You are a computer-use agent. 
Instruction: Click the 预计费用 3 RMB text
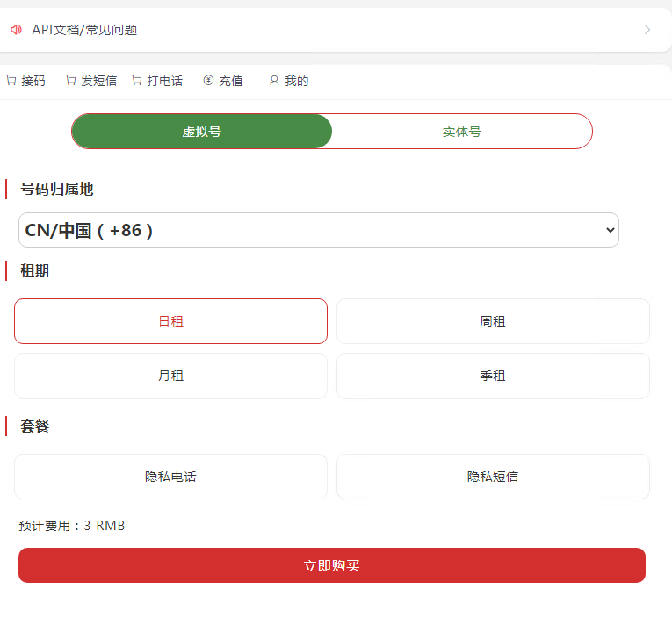coord(72,526)
